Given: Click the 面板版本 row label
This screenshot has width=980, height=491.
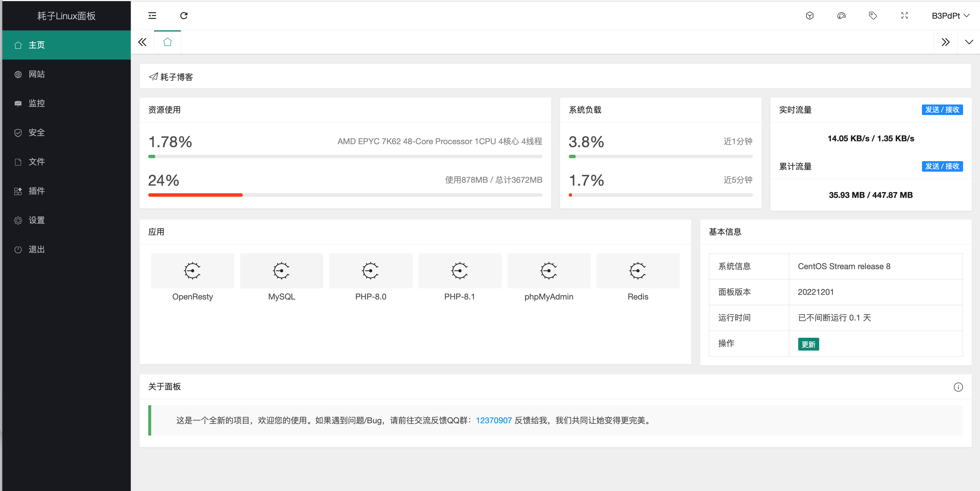Looking at the screenshot, I should pos(734,292).
